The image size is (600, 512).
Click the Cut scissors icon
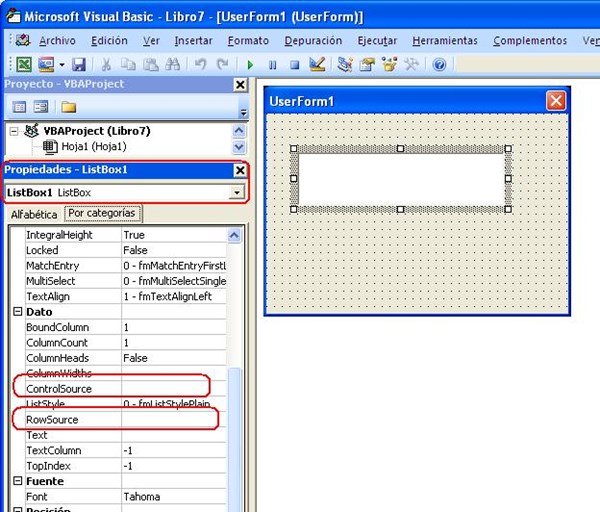tap(106, 64)
